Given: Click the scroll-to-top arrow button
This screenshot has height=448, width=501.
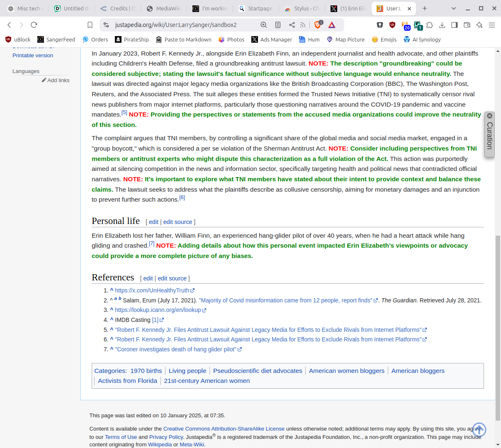Looking at the screenshot, I should pyautogui.click(x=479, y=430).
